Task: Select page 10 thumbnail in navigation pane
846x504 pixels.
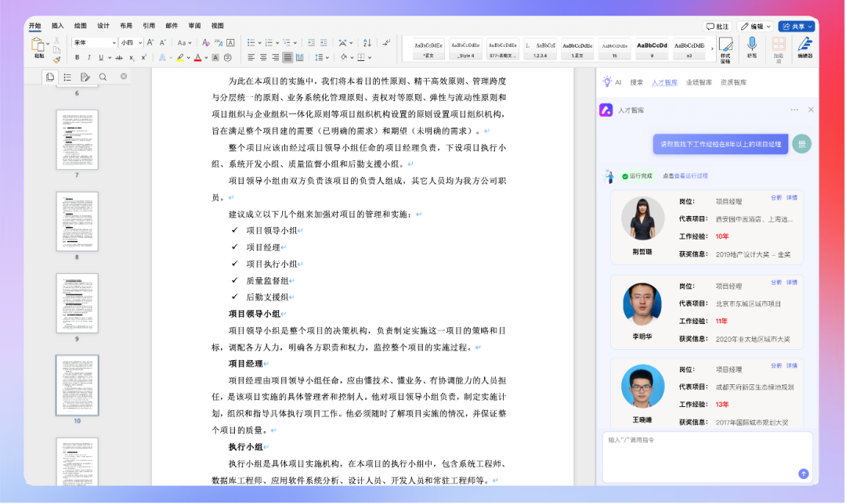Action: click(x=77, y=385)
